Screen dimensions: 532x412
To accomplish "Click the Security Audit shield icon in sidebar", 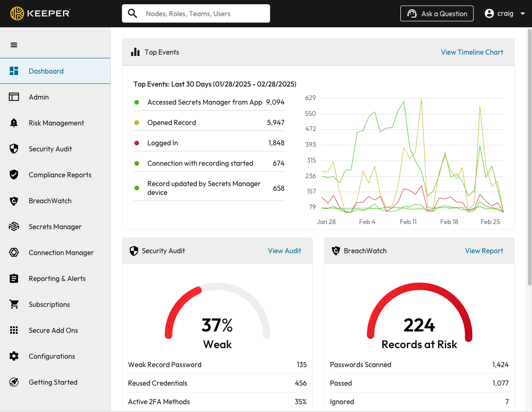I will coord(14,149).
